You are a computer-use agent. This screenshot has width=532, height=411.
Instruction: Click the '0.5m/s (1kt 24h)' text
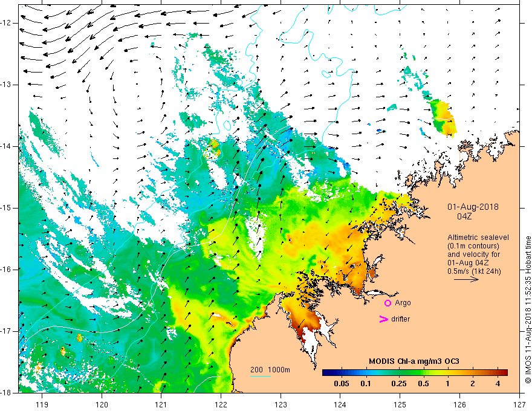click(x=474, y=271)
